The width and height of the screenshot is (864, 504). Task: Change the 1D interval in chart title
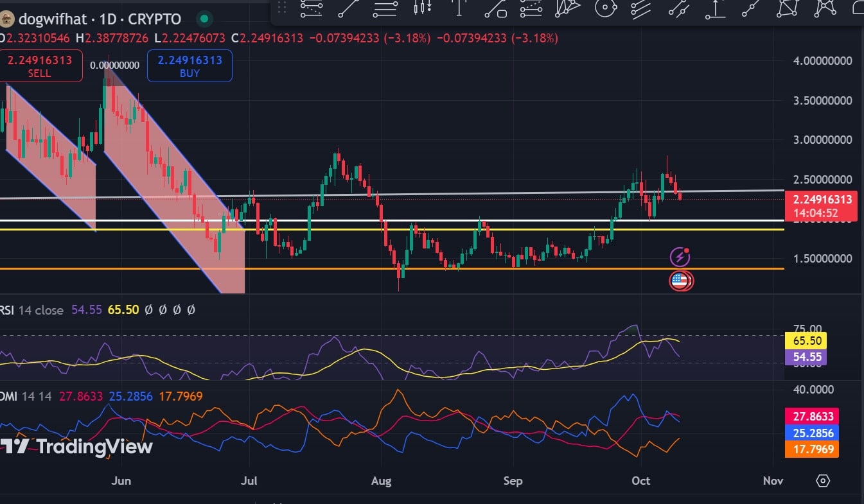[x=109, y=19]
